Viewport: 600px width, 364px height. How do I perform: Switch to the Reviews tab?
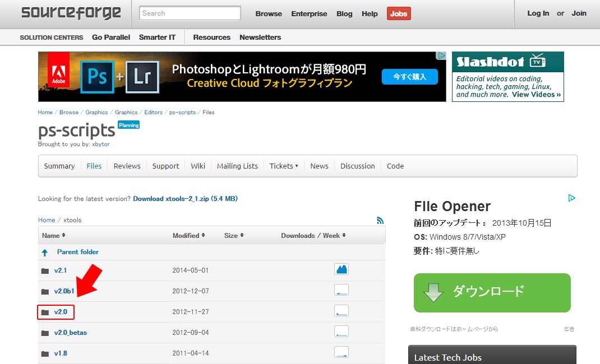(x=127, y=166)
